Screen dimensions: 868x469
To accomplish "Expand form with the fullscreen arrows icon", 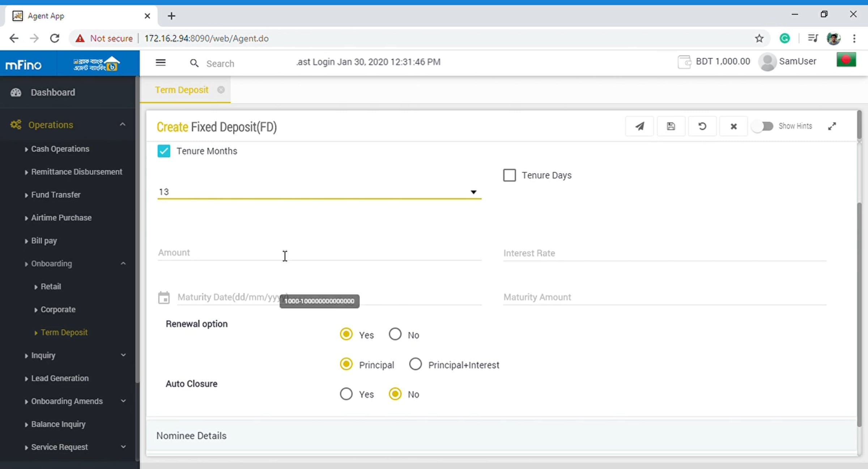I will click(832, 126).
